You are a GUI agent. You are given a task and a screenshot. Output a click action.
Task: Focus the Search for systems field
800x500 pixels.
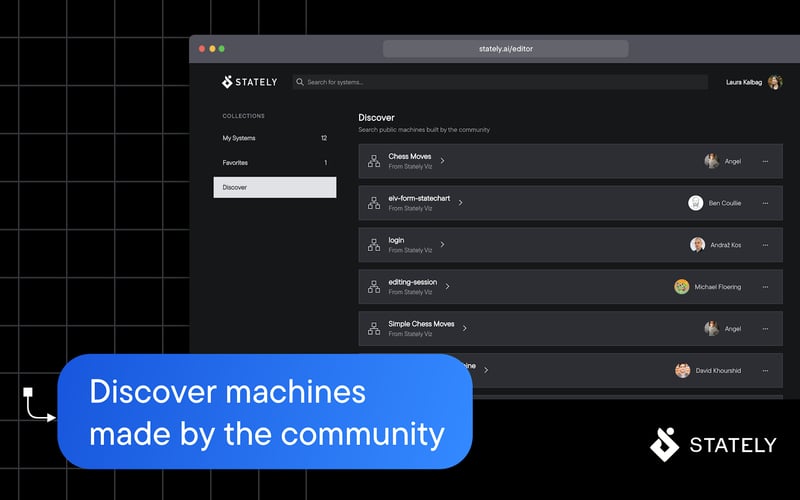pyautogui.click(x=500, y=82)
